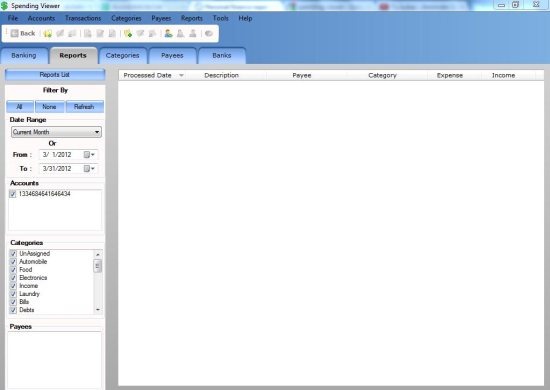Click the green dollar Spending Viewer icon
Viewport: 550px width, 390px height.
pos(5,6)
